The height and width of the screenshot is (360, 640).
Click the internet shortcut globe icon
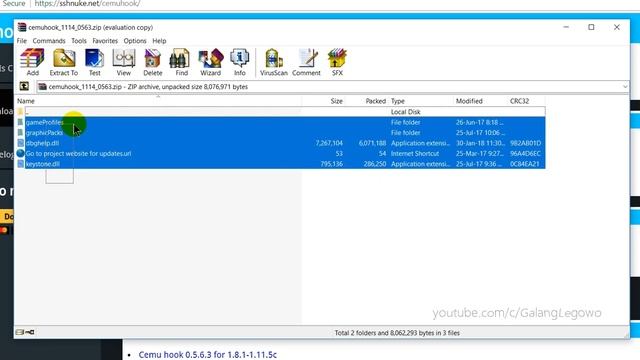point(20,153)
